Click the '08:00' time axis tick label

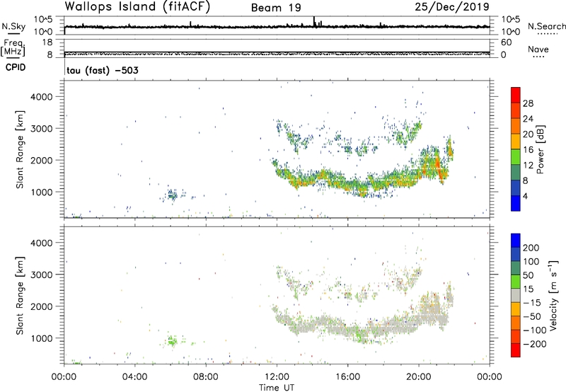[x=206, y=377]
